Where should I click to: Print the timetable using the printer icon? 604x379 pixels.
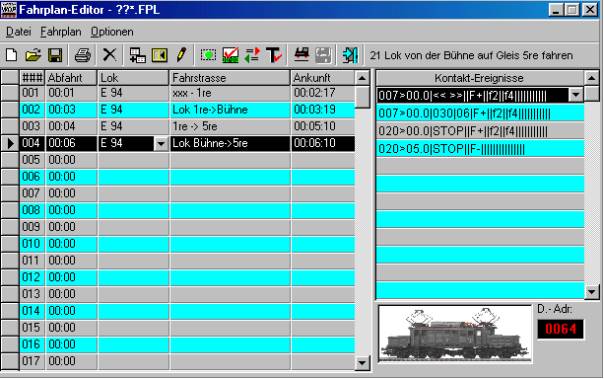[x=82, y=55]
